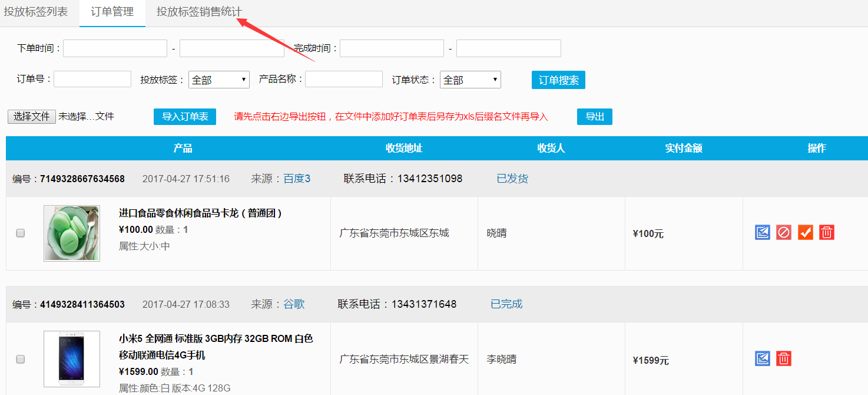Open the 投放标签销售统计 tab

199,12
